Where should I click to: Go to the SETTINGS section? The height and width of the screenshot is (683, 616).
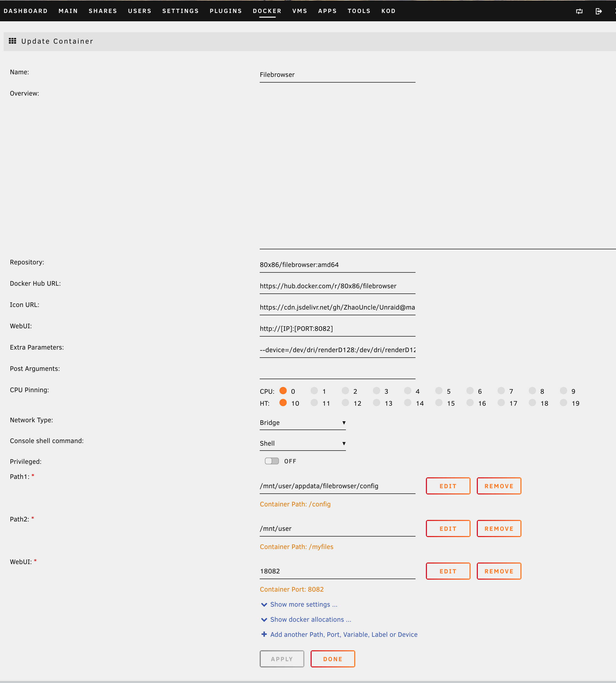pyautogui.click(x=180, y=11)
